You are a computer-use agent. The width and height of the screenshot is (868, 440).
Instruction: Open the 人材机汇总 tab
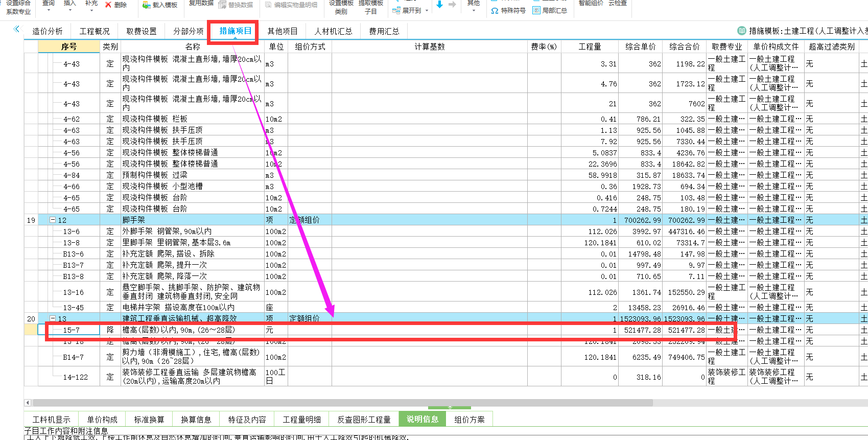(333, 31)
